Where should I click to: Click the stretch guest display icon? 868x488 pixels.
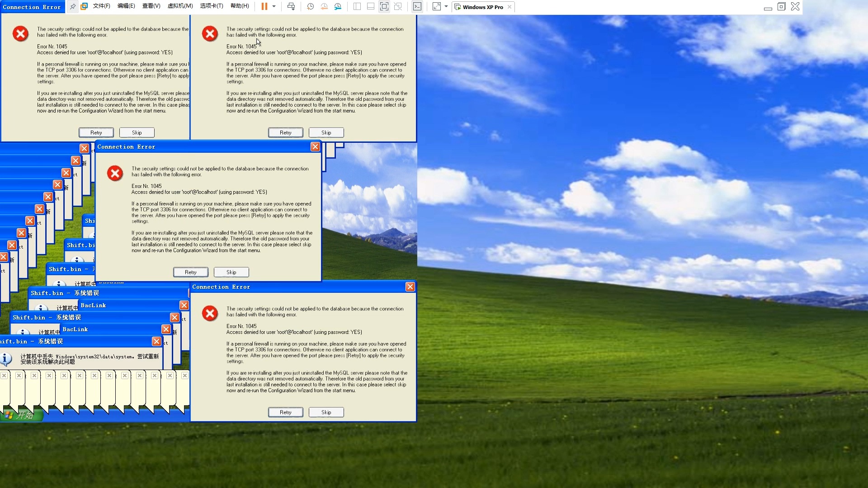point(437,6)
